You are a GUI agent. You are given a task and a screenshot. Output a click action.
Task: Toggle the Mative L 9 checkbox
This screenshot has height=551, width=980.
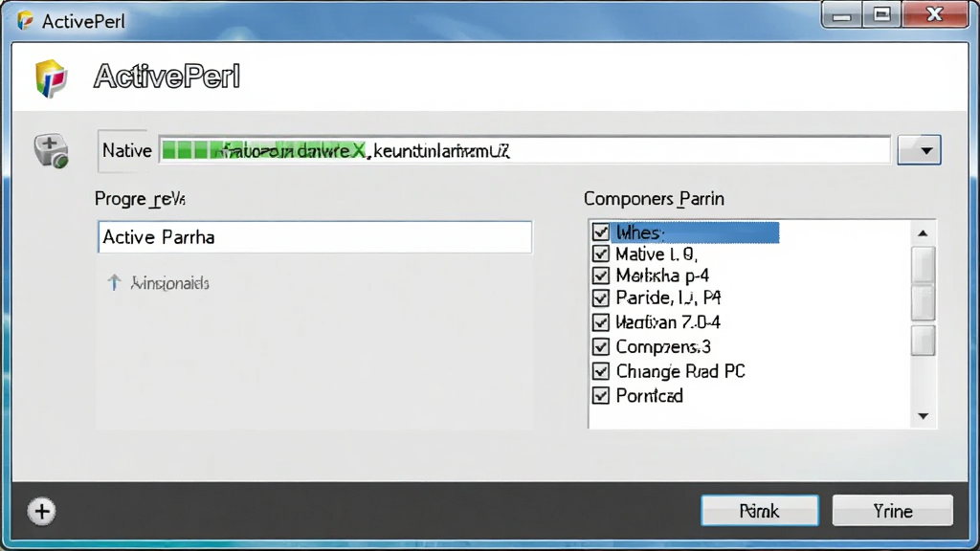click(x=601, y=253)
